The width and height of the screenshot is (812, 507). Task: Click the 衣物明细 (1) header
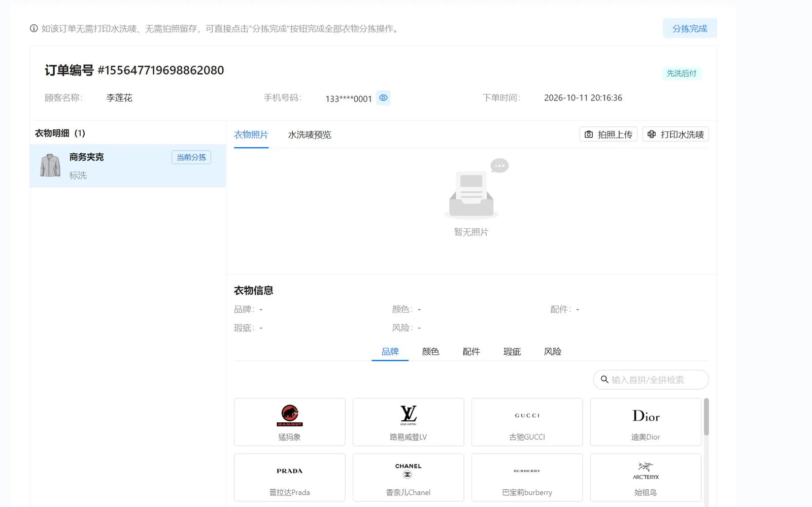(x=60, y=133)
